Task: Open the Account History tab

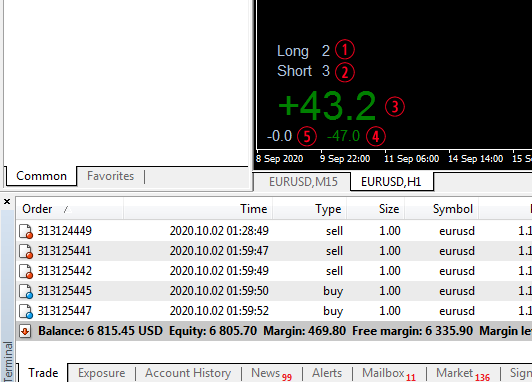Action: click(x=188, y=373)
